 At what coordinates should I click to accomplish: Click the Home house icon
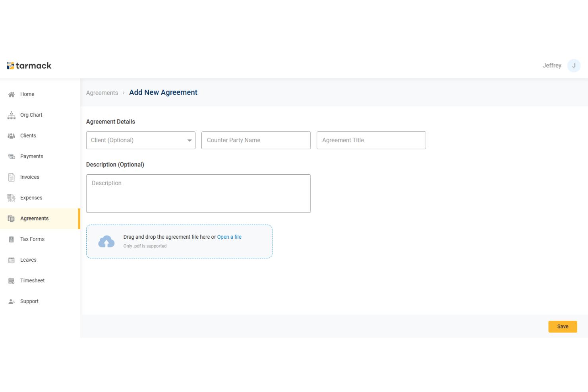coord(12,95)
